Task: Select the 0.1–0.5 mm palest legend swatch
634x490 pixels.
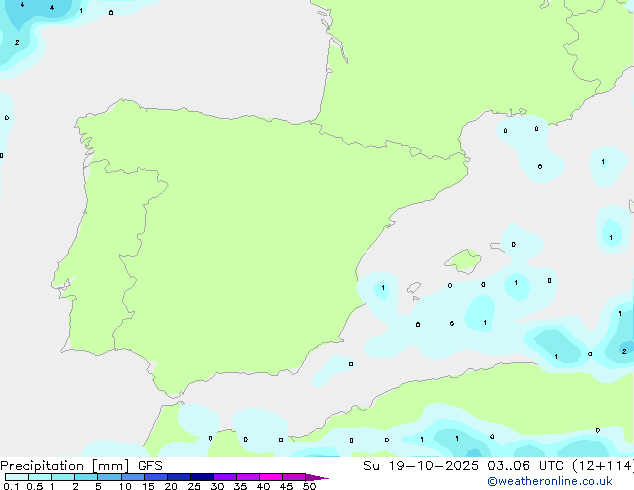Action: click(17, 477)
